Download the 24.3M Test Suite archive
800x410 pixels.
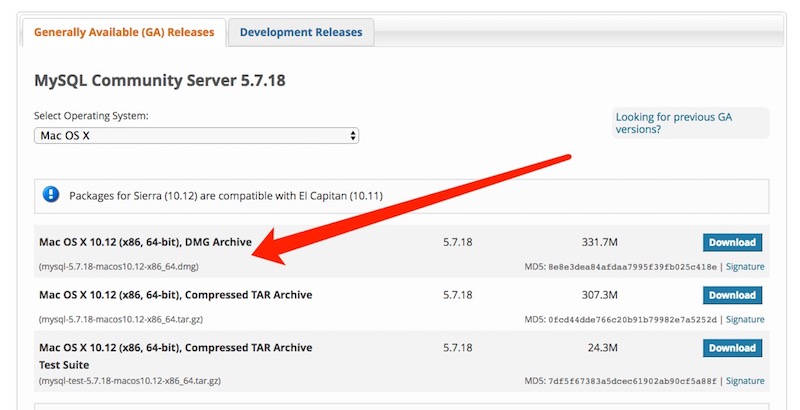pos(732,348)
